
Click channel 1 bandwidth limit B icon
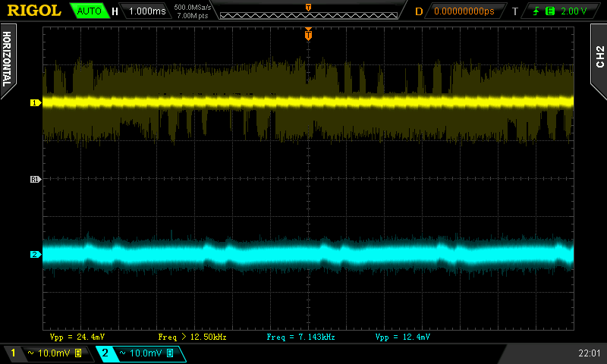point(78,353)
